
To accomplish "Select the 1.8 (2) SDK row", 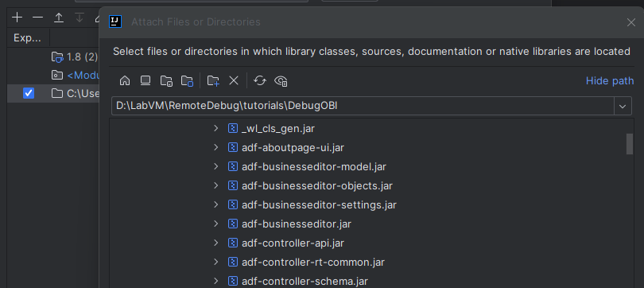I will [x=53, y=56].
